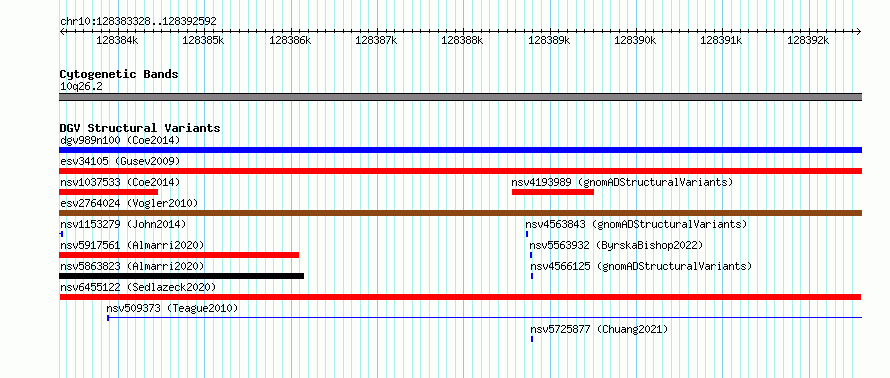Open esv2764024 (Vogler2010) variant label
The height and width of the screenshot is (378, 890).
[129, 203]
